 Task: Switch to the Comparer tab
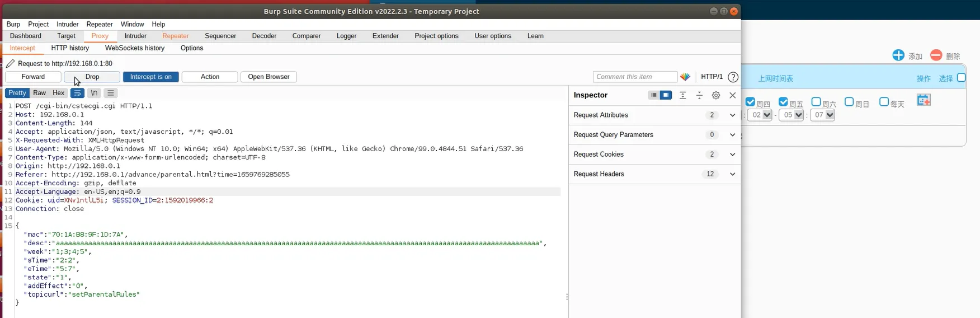tap(307, 36)
